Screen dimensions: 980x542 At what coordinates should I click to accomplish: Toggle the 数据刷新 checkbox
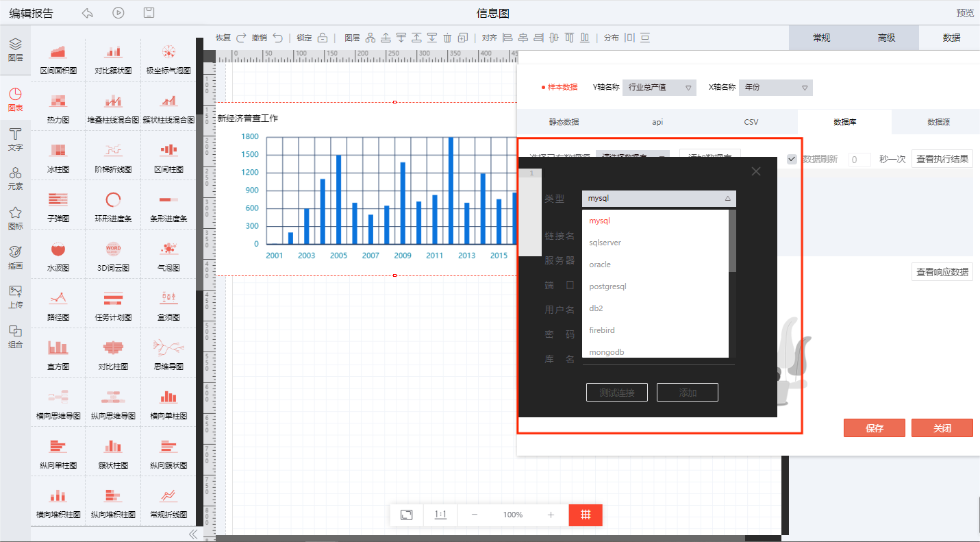pos(792,159)
